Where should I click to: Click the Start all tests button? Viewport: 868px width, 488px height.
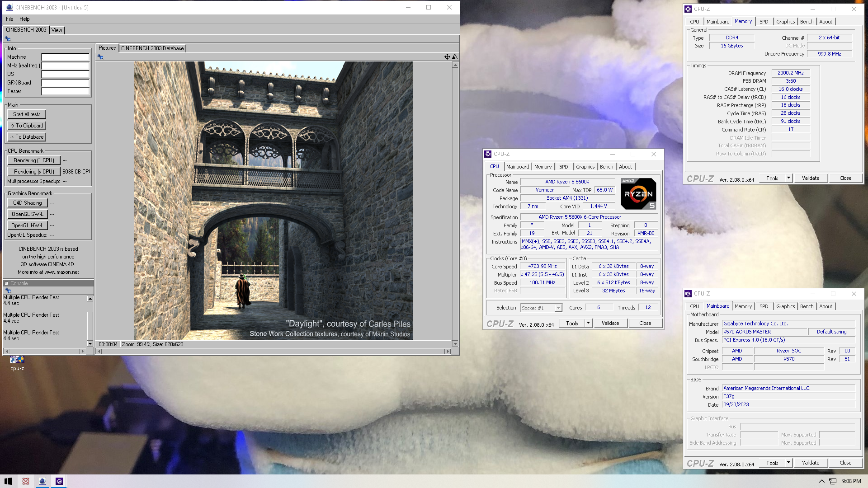(27, 114)
